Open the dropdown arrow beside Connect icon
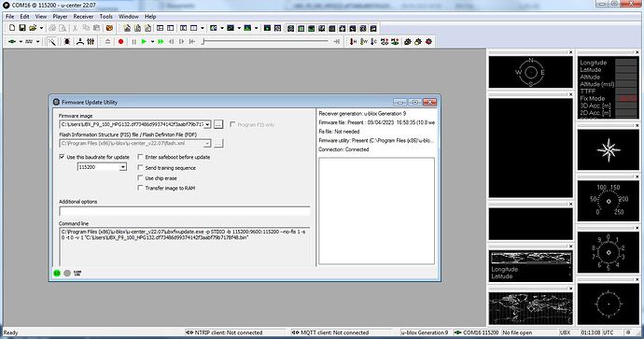Image resolution: width=644 pixels, height=339 pixels. point(21,41)
